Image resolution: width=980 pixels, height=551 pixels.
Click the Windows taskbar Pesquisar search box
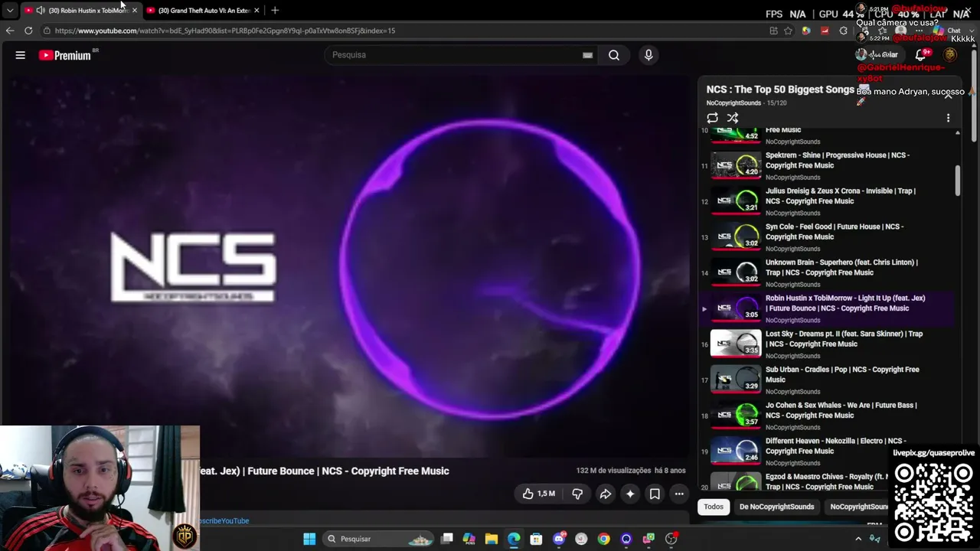click(x=378, y=539)
